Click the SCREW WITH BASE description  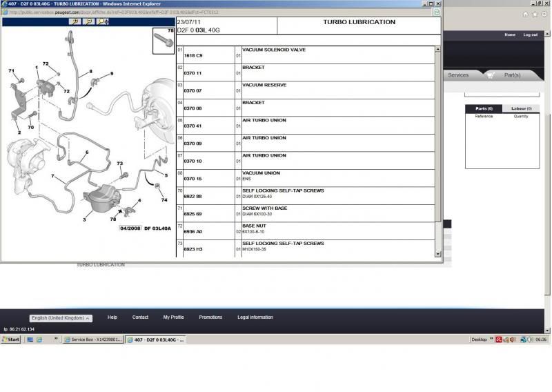(x=265, y=208)
